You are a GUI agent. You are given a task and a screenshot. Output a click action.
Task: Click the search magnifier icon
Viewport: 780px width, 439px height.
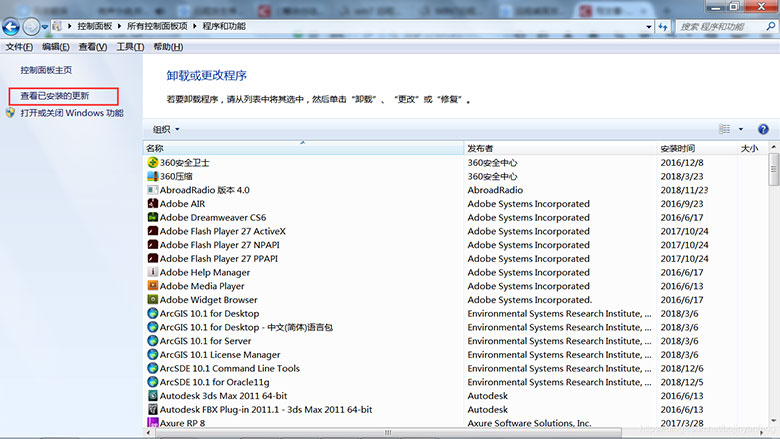pos(771,26)
